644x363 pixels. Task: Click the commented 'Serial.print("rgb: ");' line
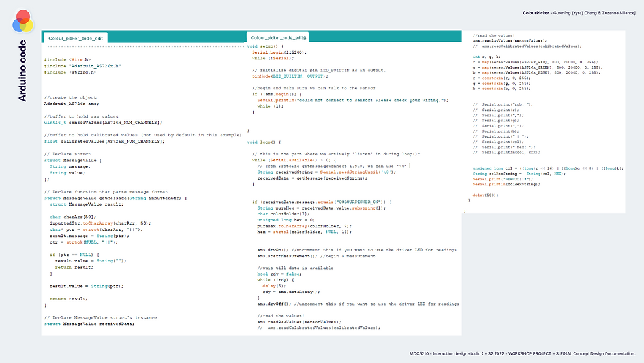tap(502, 104)
